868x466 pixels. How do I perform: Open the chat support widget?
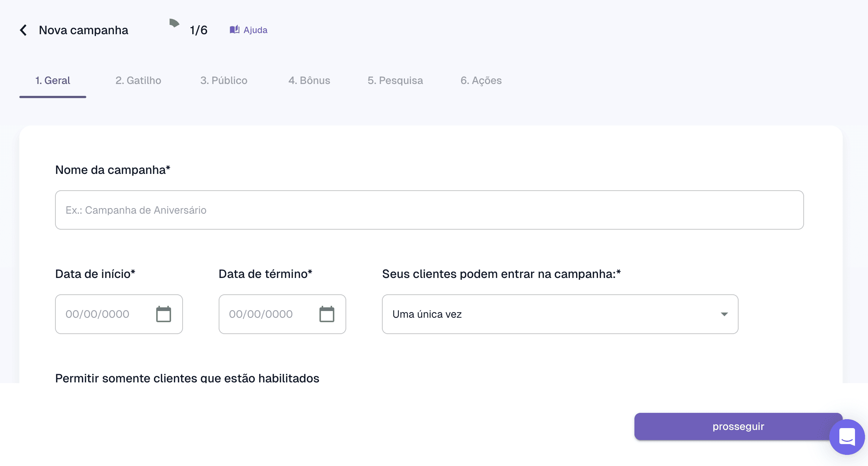[x=847, y=437]
